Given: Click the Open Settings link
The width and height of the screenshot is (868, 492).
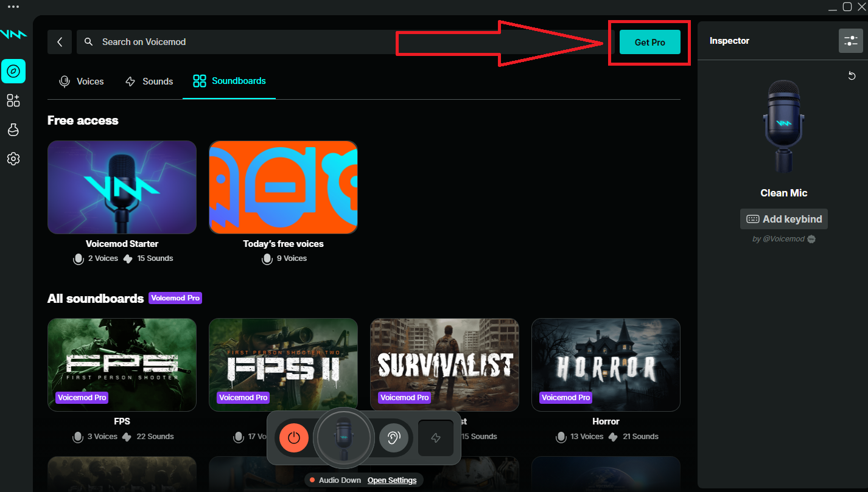Looking at the screenshot, I should click(392, 480).
